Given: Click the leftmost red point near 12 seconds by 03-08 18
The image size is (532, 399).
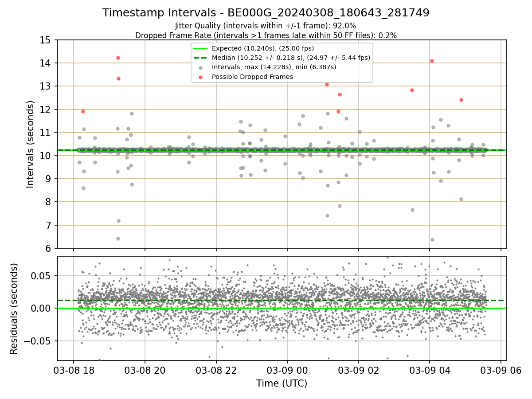Looking at the screenshot, I should pyautogui.click(x=83, y=111).
